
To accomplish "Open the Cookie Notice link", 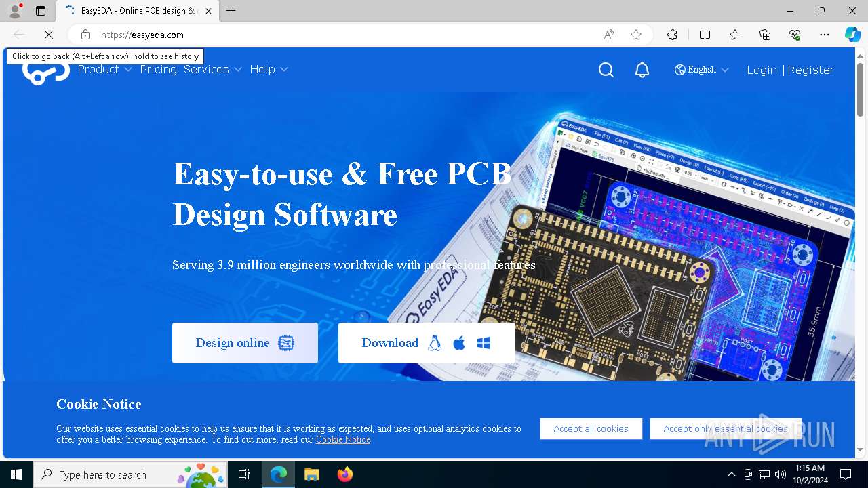I will [343, 439].
